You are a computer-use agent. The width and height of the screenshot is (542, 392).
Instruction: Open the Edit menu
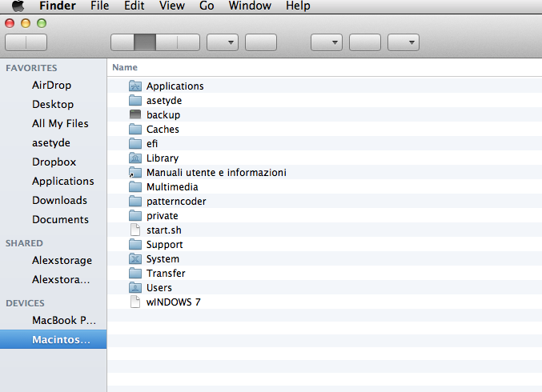(134, 6)
